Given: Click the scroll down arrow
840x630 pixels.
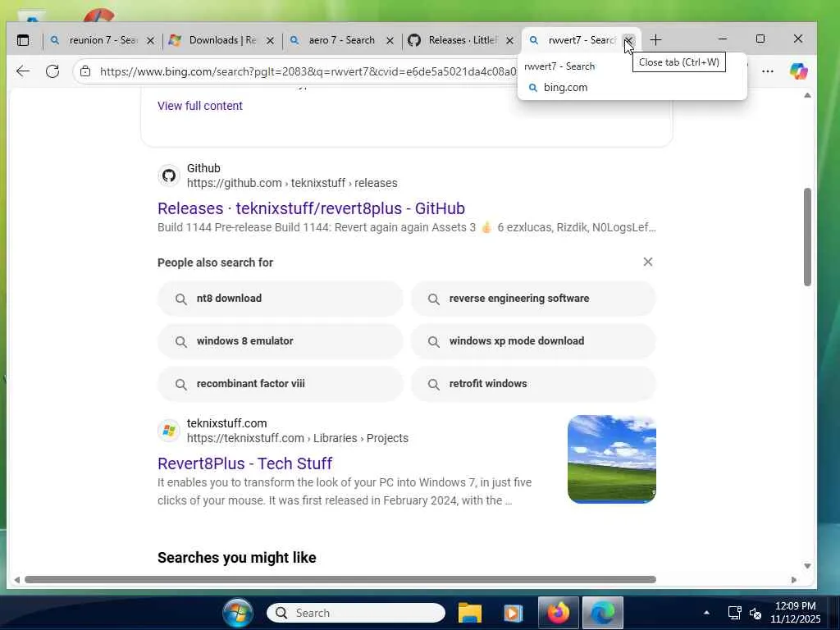Looking at the screenshot, I should point(807,566).
